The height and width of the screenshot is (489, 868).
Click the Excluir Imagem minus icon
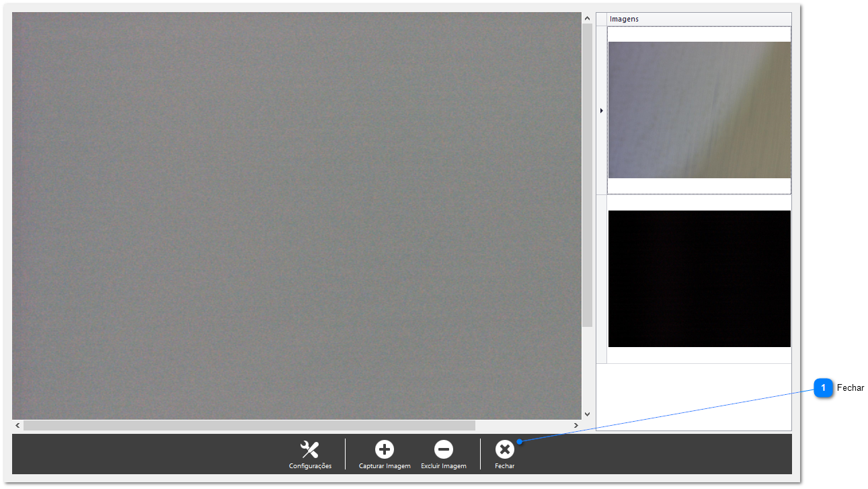[443, 449]
